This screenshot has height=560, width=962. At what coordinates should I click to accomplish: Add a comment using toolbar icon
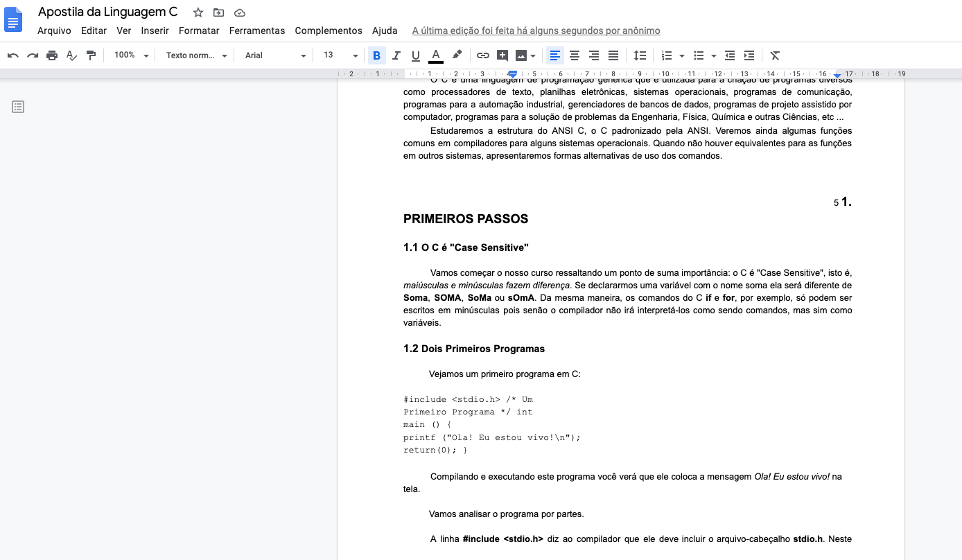(502, 55)
